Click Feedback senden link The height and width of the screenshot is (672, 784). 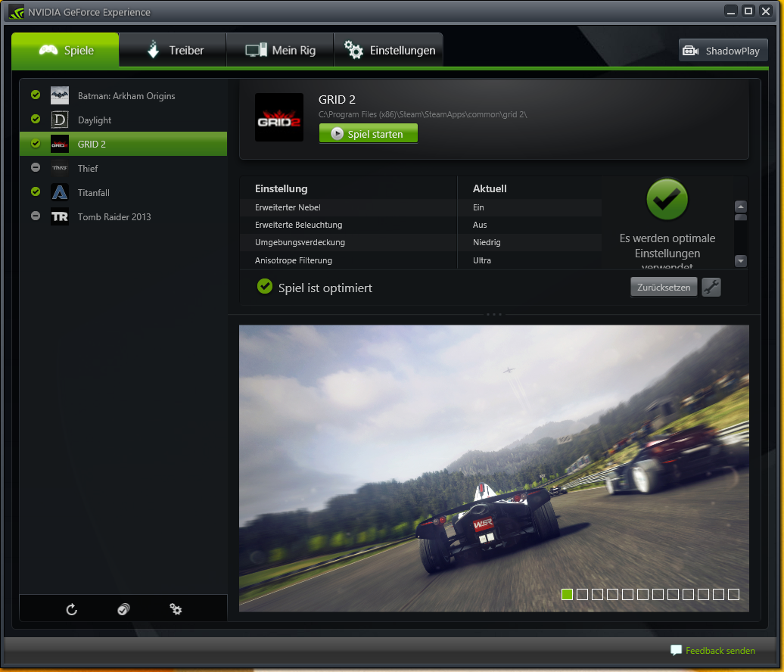[x=720, y=651]
